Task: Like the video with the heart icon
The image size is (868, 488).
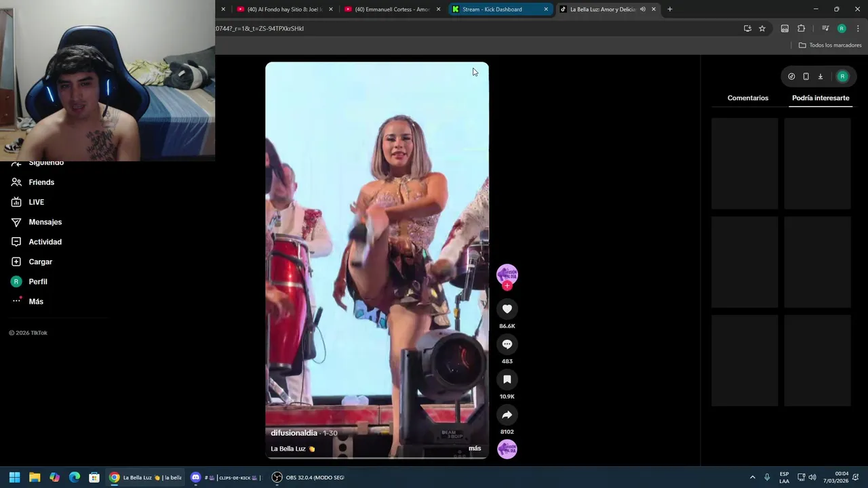Action: (507, 309)
